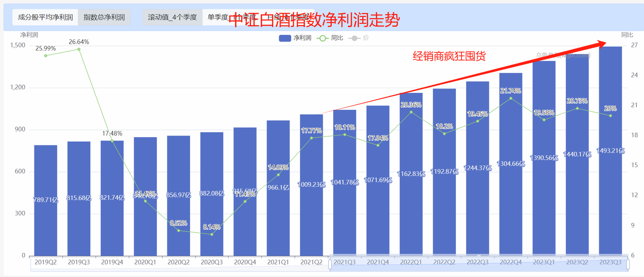
Task: Click the 2019Q2 net profit bar
Action: click(x=46, y=223)
